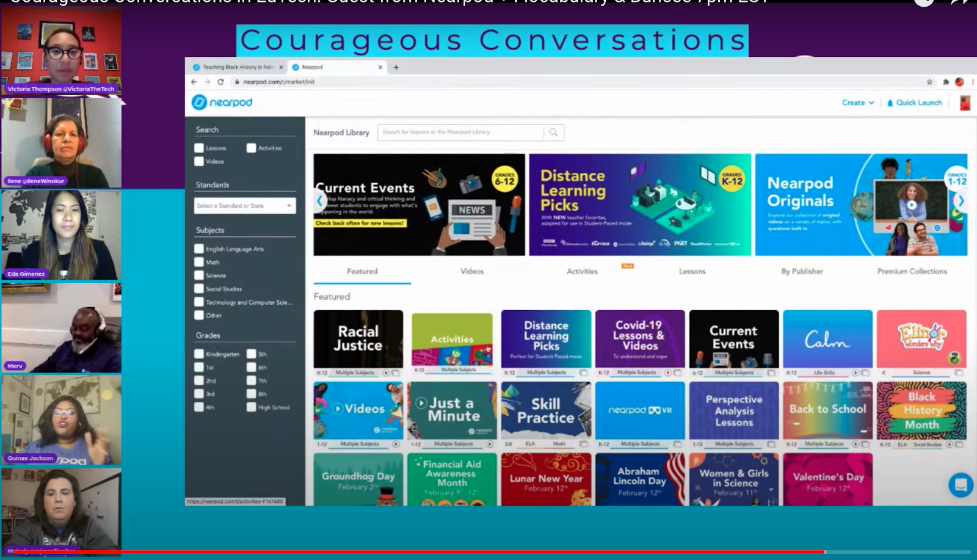
Task: Reload the Nearpod page
Action: pos(220,82)
